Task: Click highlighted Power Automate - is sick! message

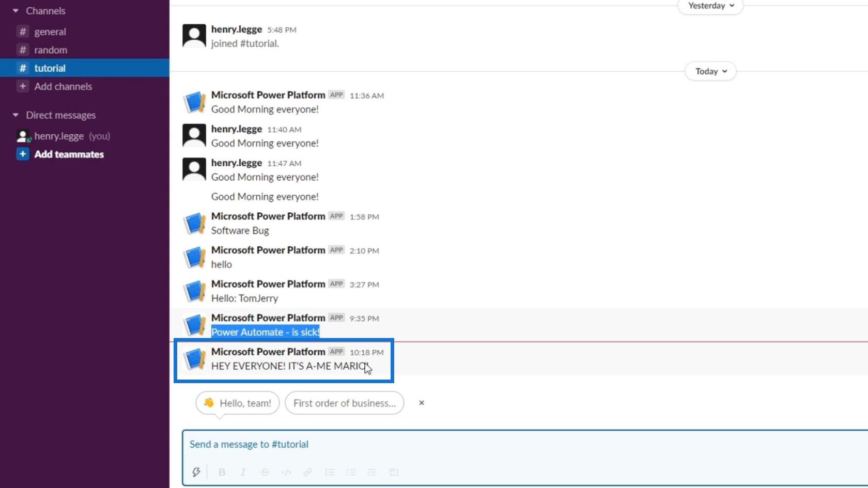Action: (266, 332)
